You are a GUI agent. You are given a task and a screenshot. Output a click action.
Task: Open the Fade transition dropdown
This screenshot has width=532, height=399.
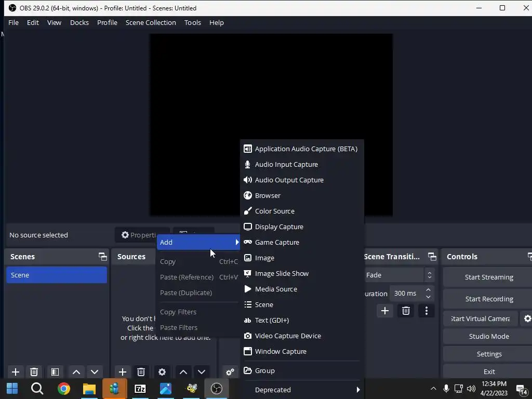click(x=399, y=275)
